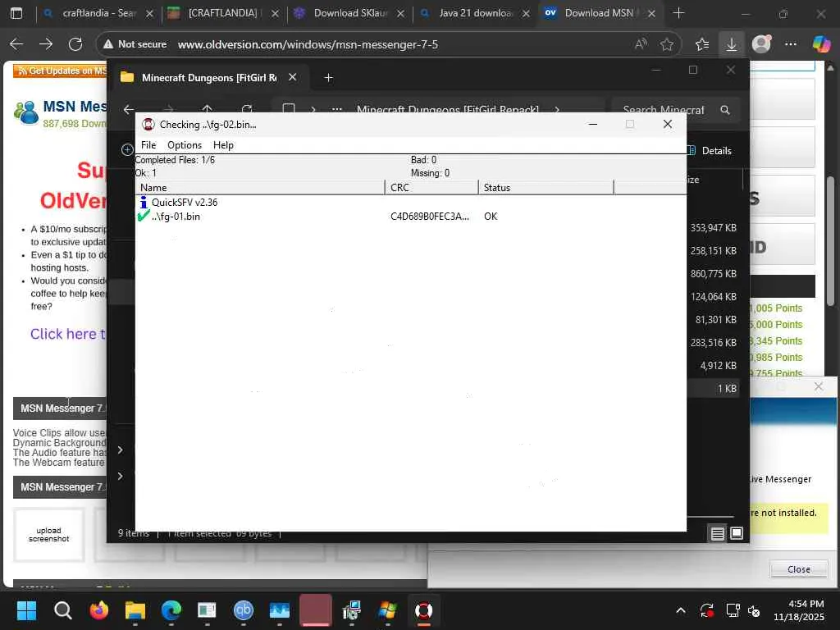The image size is (840, 630).
Task: Close the Minecraft Dungeons Explorer tab
Action: tap(293, 77)
